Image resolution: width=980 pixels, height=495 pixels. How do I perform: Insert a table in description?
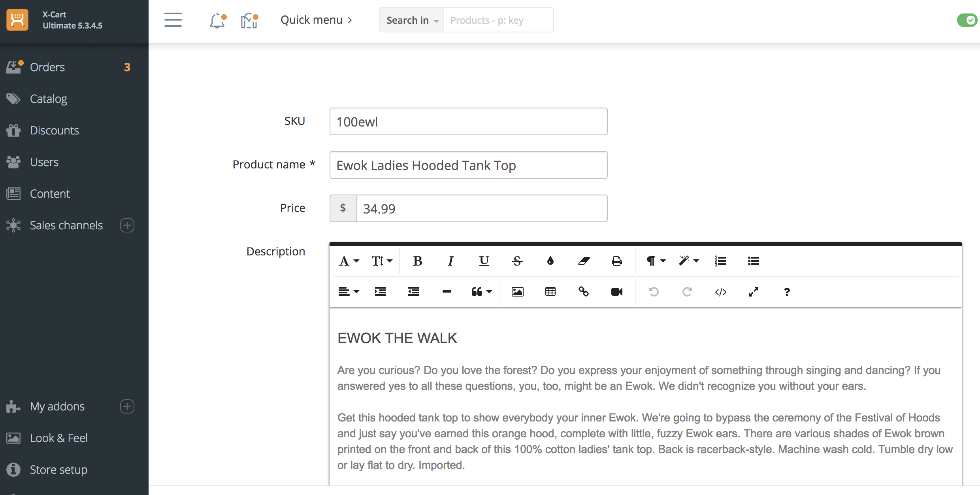point(550,292)
